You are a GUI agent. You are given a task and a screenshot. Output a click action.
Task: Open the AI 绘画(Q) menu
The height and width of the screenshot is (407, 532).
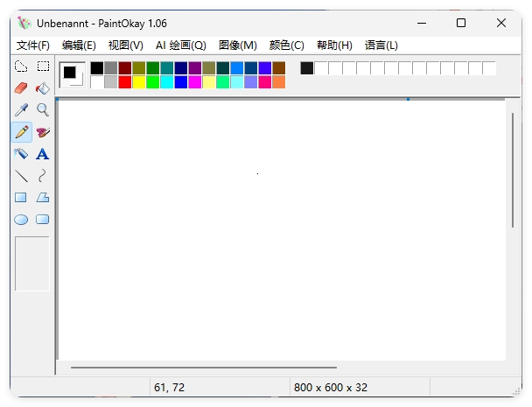[180, 46]
